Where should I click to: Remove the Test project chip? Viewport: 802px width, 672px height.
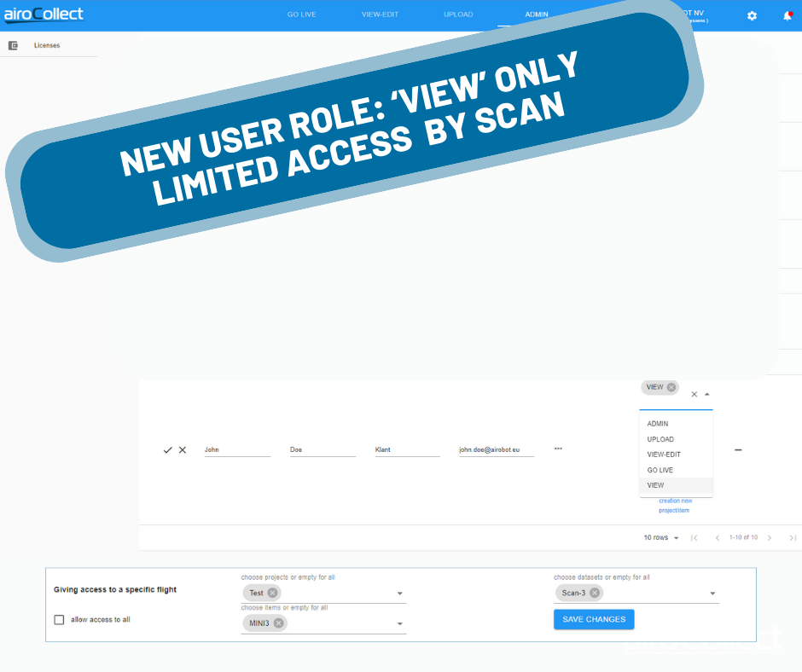[x=272, y=593]
